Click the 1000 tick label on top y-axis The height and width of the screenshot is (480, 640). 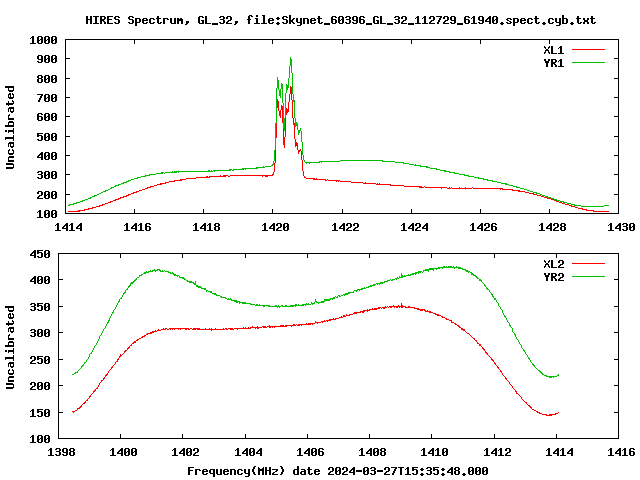42,40
